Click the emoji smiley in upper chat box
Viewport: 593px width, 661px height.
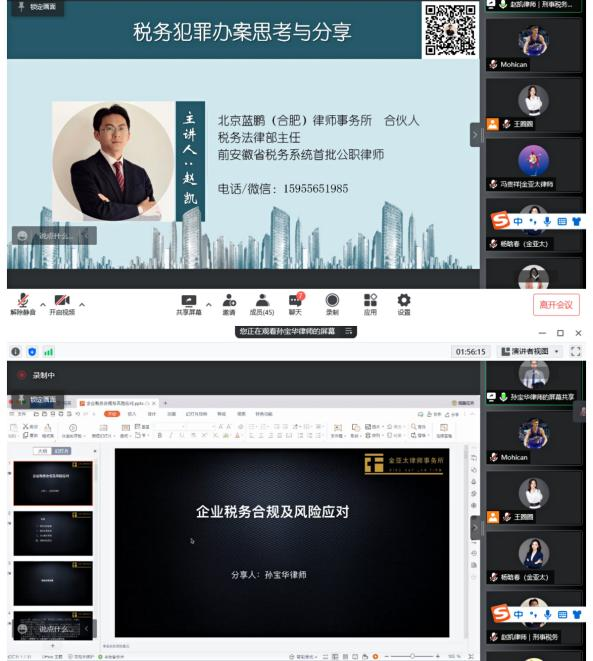pyautogui.click(x=22, y=236)
